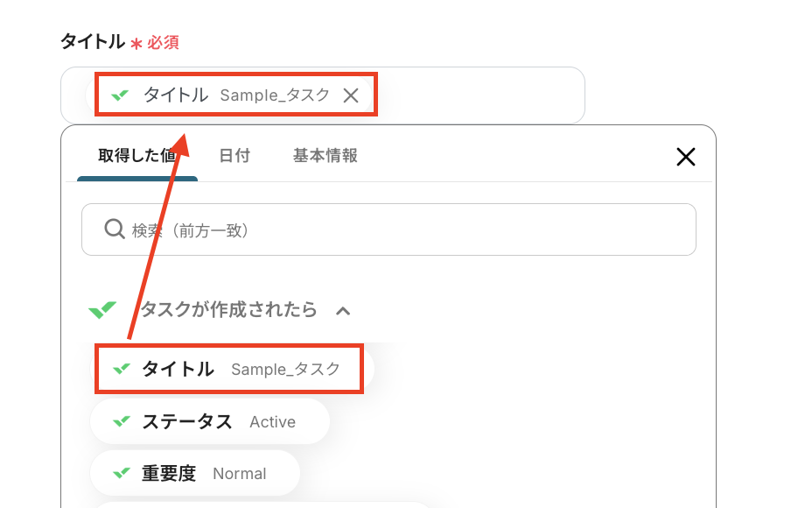
Task: Switch to the 取得した値 tab
Action: (x=136, y=156)
